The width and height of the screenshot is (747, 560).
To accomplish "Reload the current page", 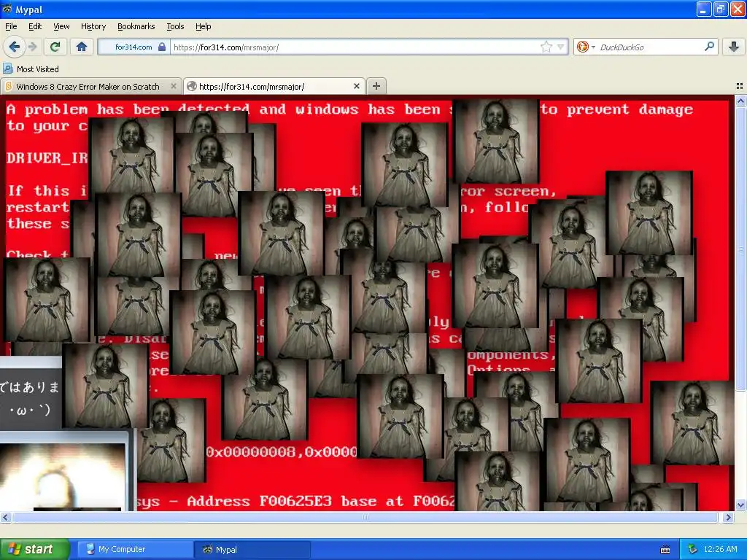I will tap(55, 47).
